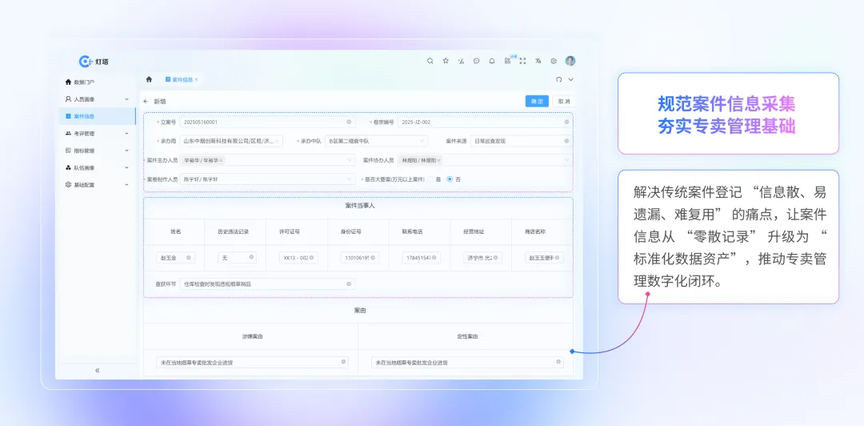The image size is (864, 426).
Task: Click the 卷宗编号 input field
Action: [484, 122]
